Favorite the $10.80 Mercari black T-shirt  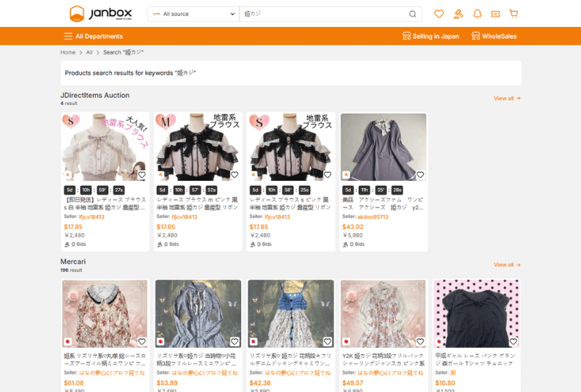click(x=513, y=341)
